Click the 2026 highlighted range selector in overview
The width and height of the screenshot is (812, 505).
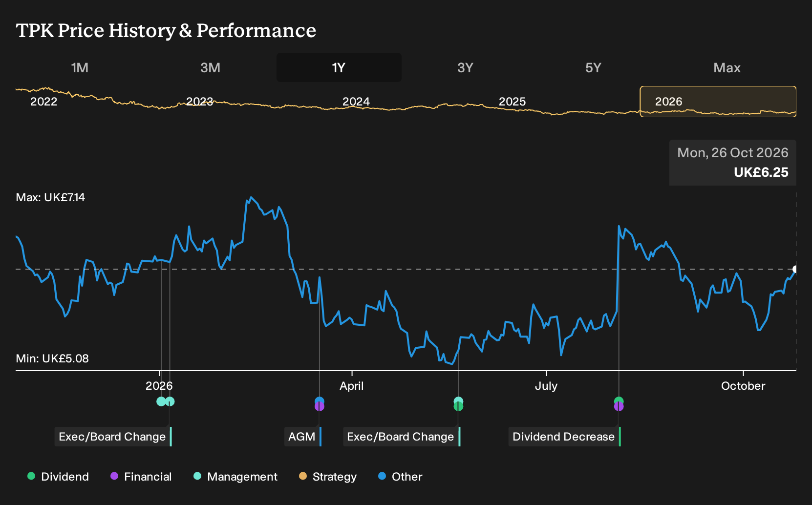coord(718,102)
